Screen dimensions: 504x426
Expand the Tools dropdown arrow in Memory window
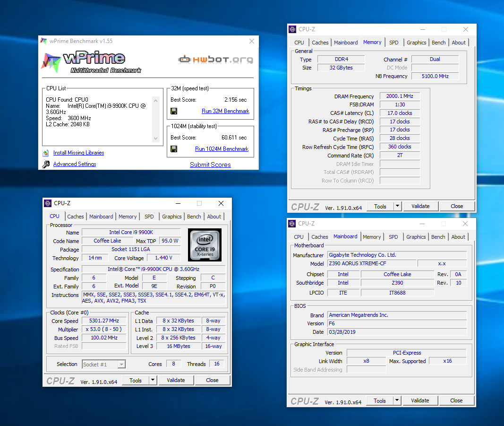(397, 206)
